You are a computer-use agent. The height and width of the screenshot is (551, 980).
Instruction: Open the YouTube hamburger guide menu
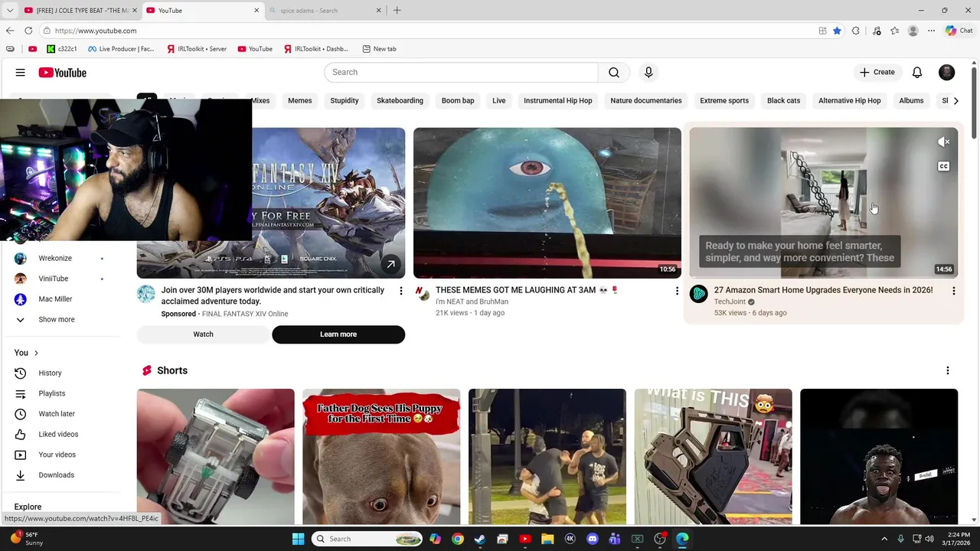(21, 73)
